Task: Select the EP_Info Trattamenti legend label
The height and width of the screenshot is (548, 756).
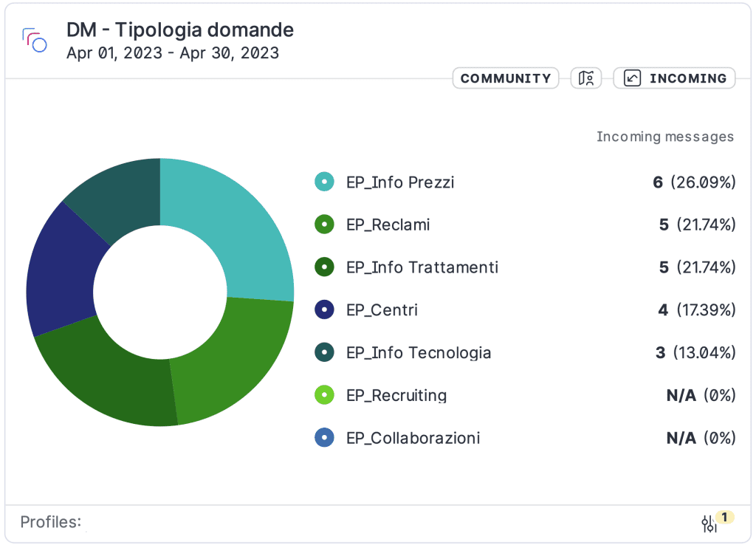Action: 422,267
